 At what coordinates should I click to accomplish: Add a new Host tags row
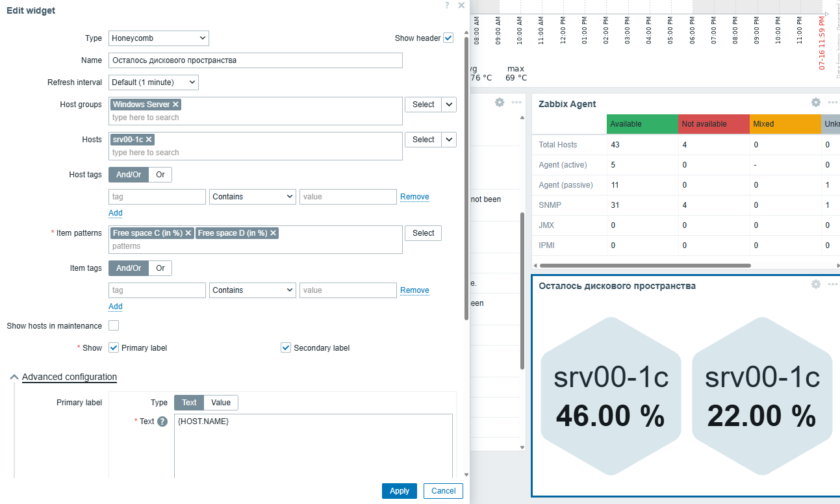coord(116,213)
